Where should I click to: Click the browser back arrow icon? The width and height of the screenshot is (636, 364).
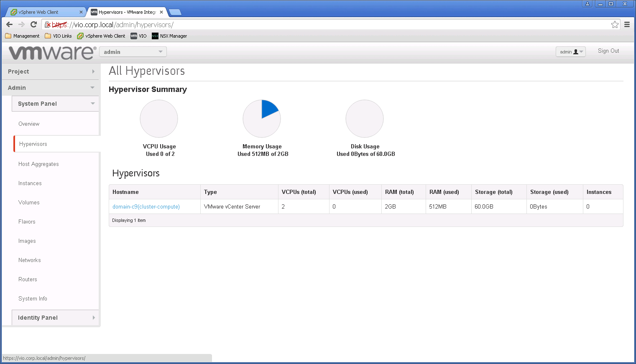pyautogui.click(x=10, y=25)
